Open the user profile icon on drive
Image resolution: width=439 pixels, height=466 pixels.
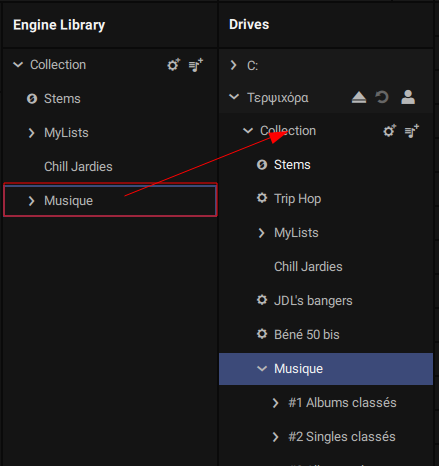tap(408, 97)
